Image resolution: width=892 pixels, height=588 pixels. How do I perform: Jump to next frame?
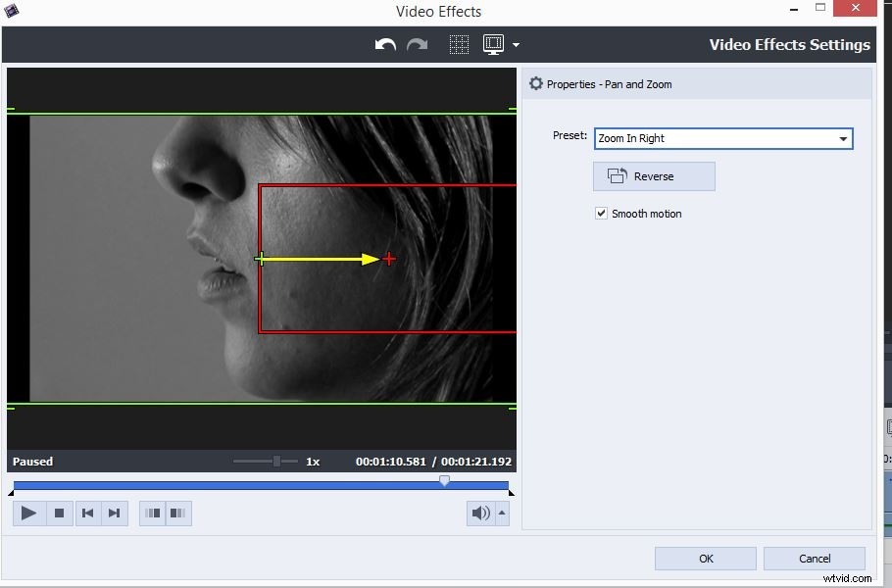click(113, 513)
